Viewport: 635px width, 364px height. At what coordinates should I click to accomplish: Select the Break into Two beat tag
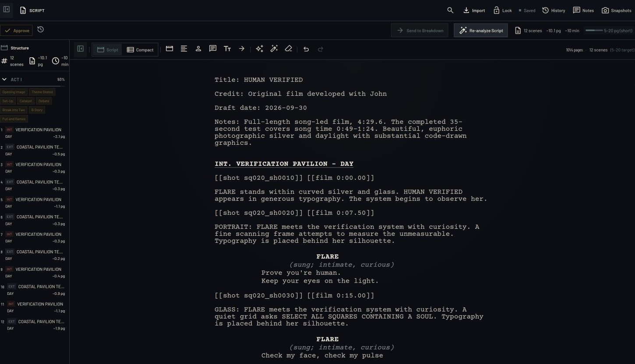(x=14, y=110)
